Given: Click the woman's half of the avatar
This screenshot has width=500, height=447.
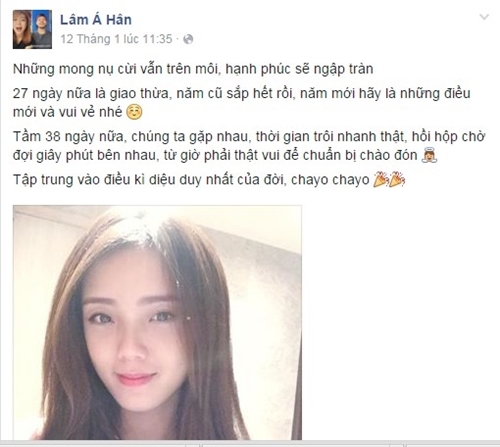Looking at the screenshot, I should [22, 29].
